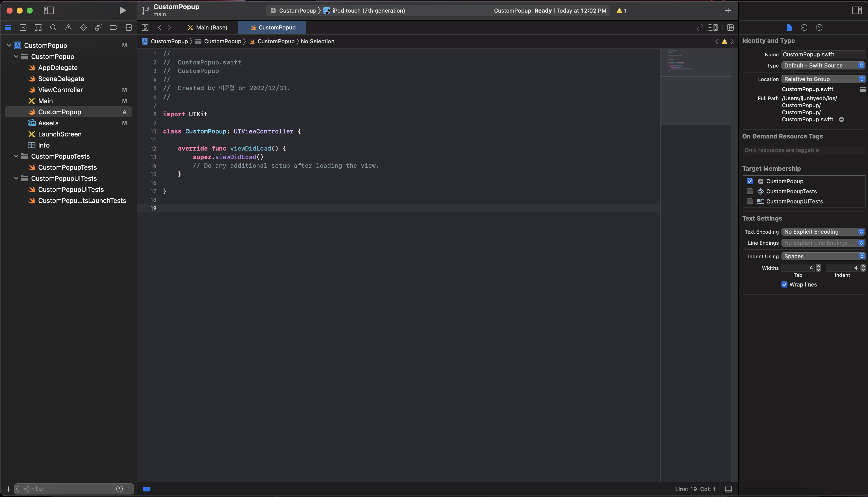Image resolution: width=868 pixels, height=497 pixels.
Task: Open the Breakpoint navigator icon
Action: tap(113, 27)
